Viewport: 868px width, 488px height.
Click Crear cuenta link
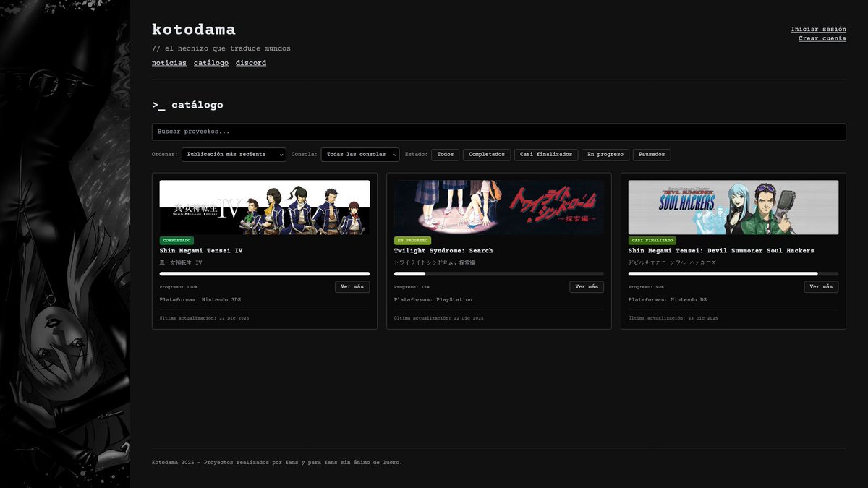(822, 38)
